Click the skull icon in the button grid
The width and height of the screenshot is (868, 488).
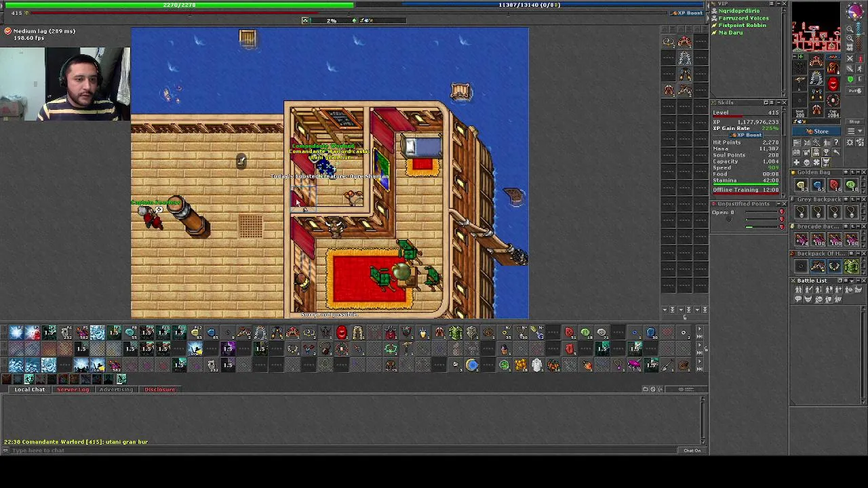(806, 162)
